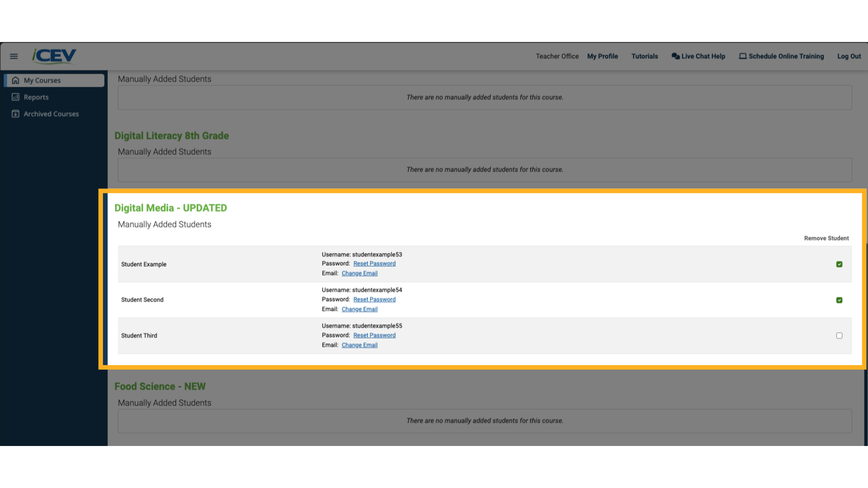This screenshot has width=868, height=488.
Task: Click Username: studentexample55 text
Action: 362,326
